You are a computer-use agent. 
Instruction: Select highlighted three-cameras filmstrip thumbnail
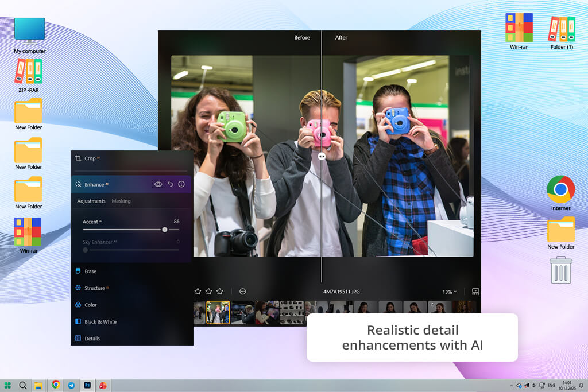coord(218,312)
